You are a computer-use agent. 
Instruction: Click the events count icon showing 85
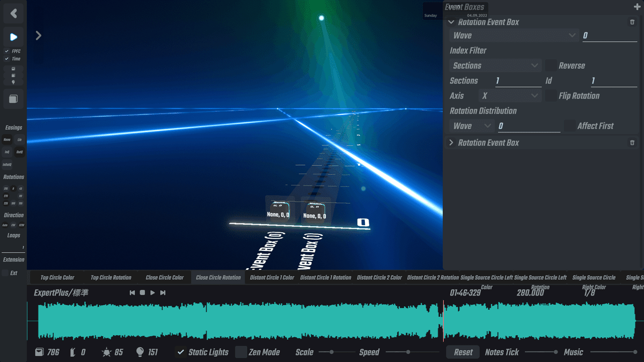pyautogui.click(x=106, y=352)
